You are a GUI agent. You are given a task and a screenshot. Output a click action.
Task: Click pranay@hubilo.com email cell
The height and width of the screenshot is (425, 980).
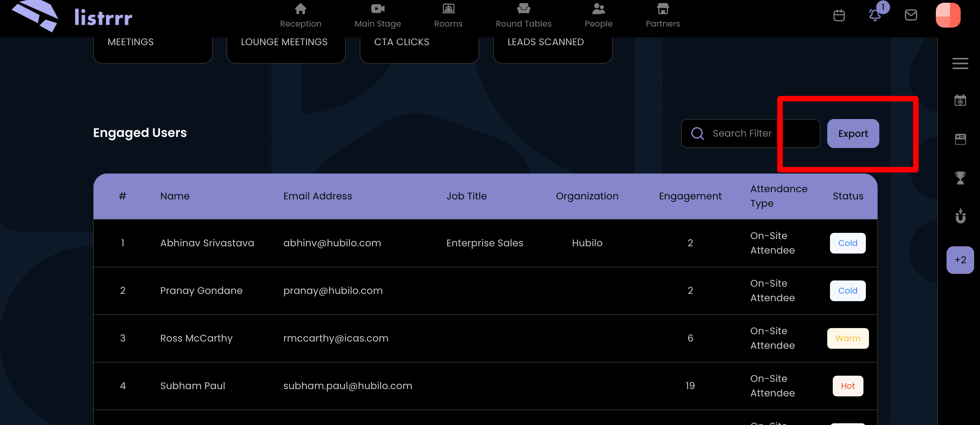pos(333,290)
